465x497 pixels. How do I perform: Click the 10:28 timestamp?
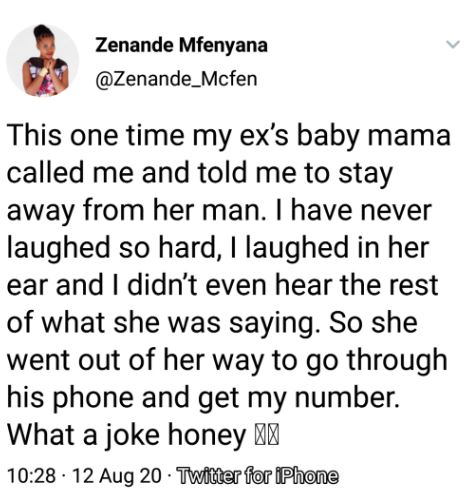tap(31, 475)
